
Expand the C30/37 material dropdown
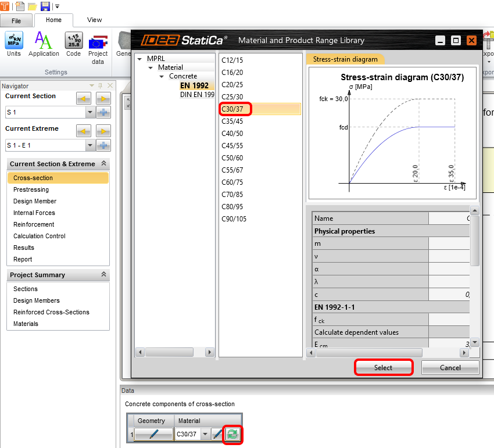pyautogui.click(x=205, y=434)
